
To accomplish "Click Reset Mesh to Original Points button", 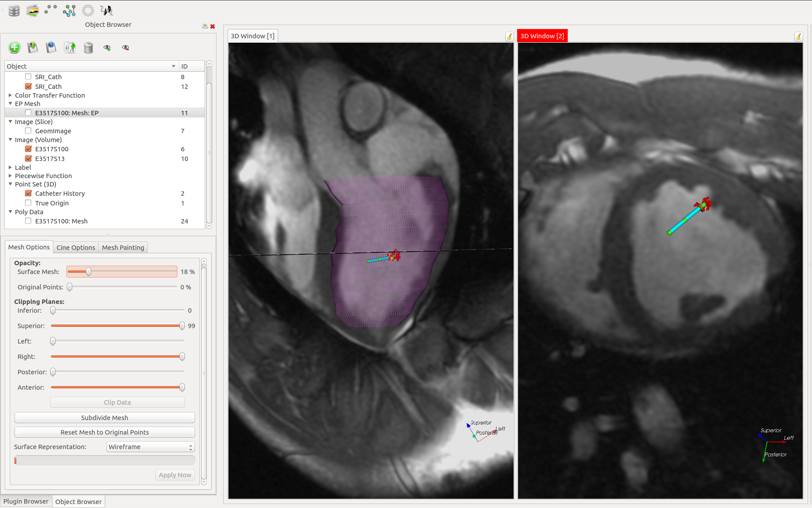I will tap(105, 432).
